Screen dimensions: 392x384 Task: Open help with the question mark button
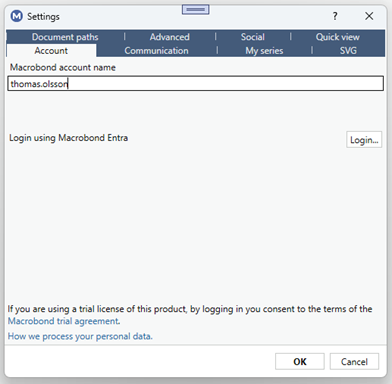coord(335,16)
